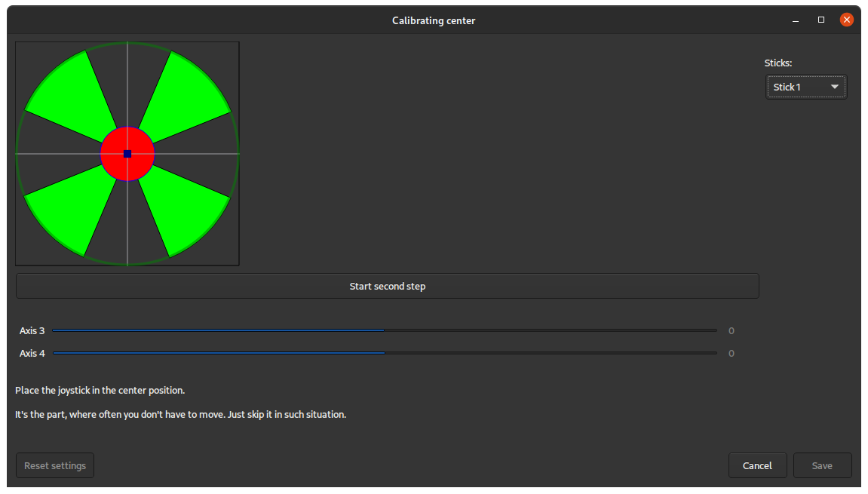The width and height of the screenshot is (868, 494).
Task: Click the Calibrating center title bar
Action: 434,20
